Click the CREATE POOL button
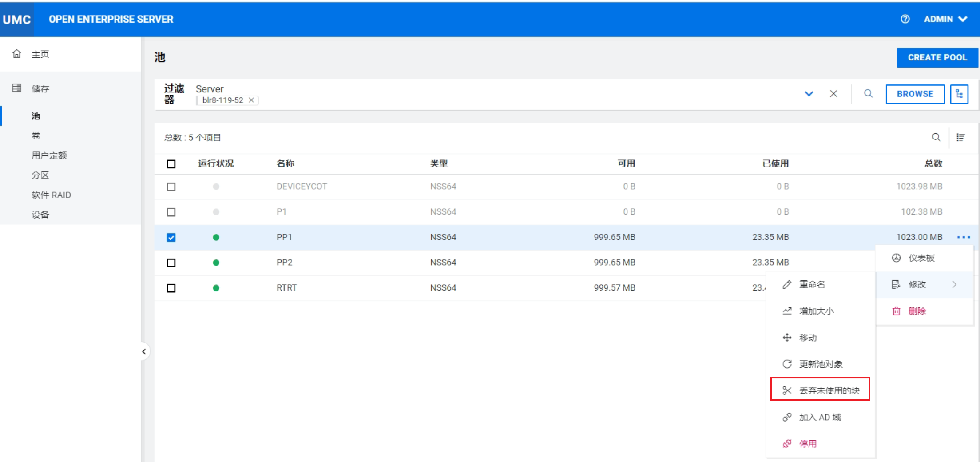The image size is (980, 462). (937, 58)
